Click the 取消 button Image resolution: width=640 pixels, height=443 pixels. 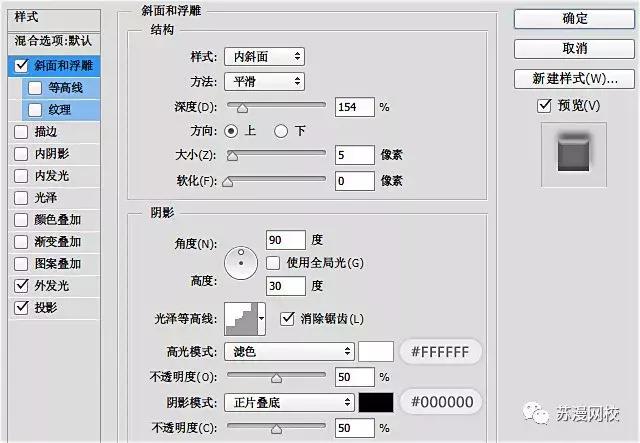[574, 49]
